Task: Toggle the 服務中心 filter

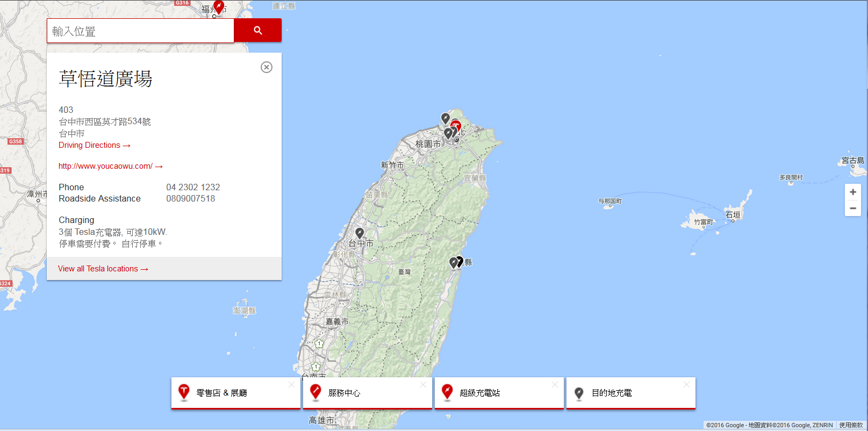Action: [367, 393]
